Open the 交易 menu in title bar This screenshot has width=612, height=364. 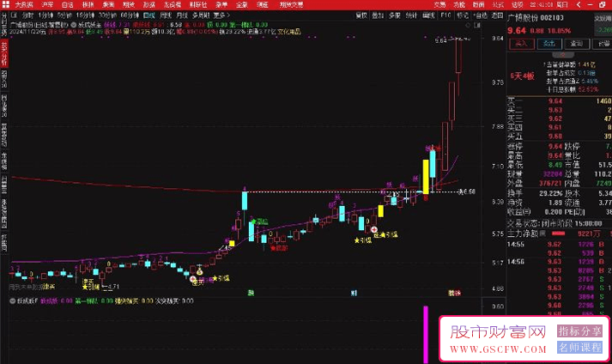click(439, 4)
